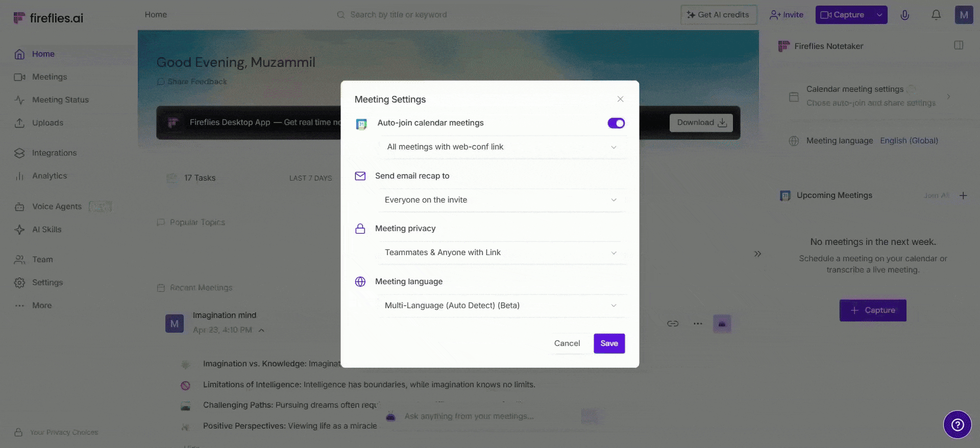Open the Teammates & Anyone with Link dropdown
Viewport: 980px width, 448px height.
pyautogui.click(x=502, y=253)
